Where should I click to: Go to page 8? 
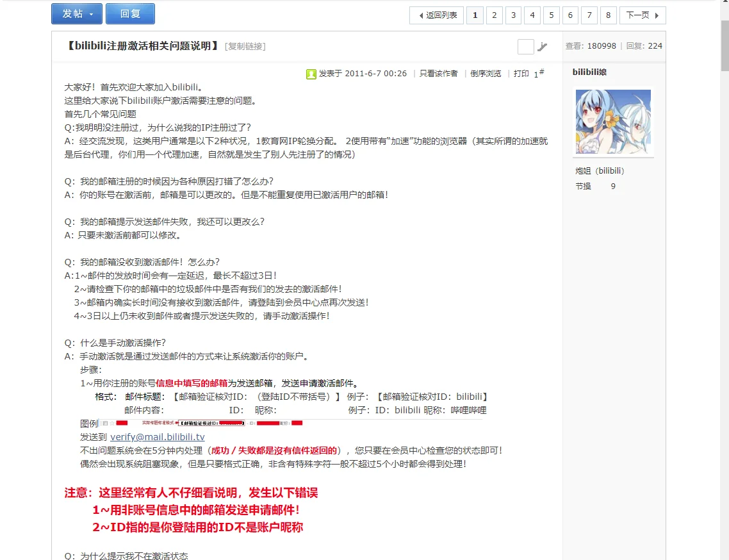tap(608, 15)
